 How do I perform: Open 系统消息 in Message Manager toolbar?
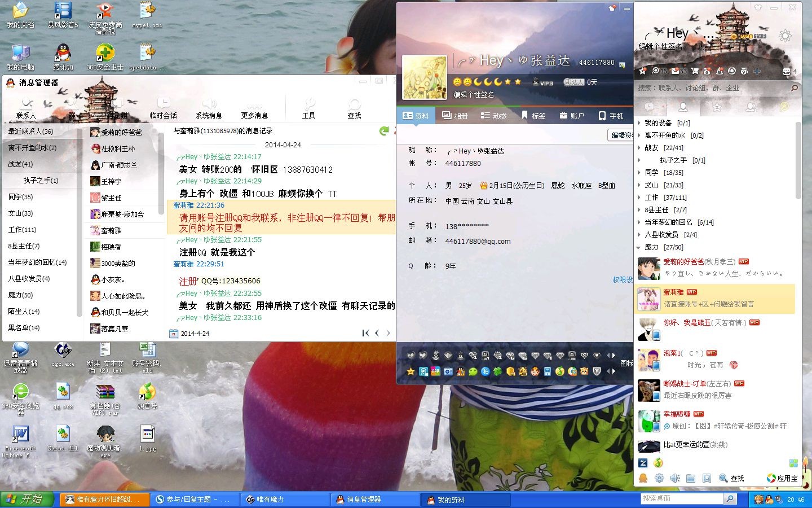209,108
